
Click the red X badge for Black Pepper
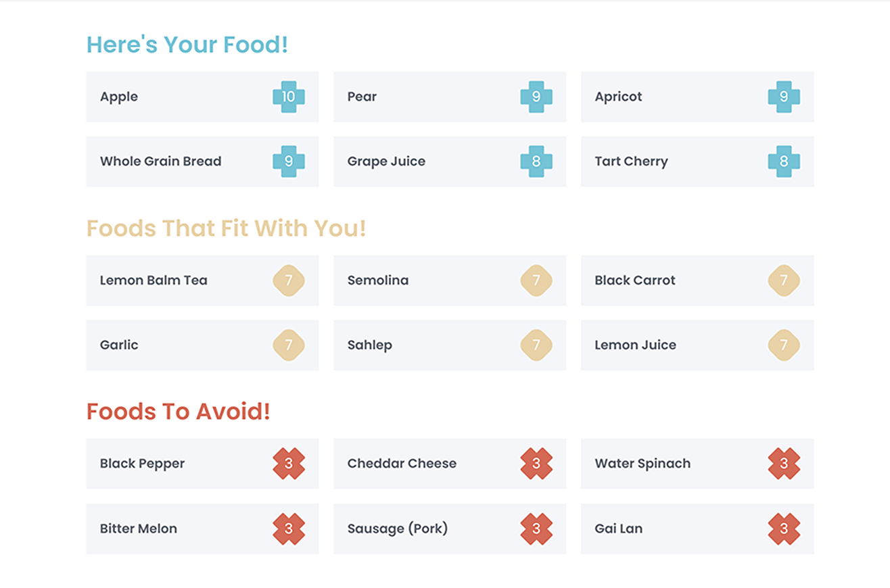tap(289, 464)
